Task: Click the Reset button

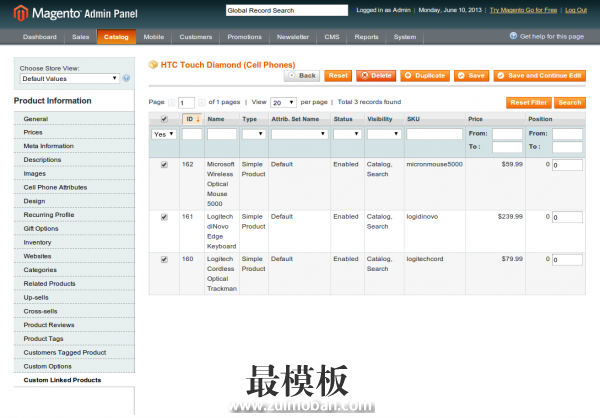Action: coord(338,76)
